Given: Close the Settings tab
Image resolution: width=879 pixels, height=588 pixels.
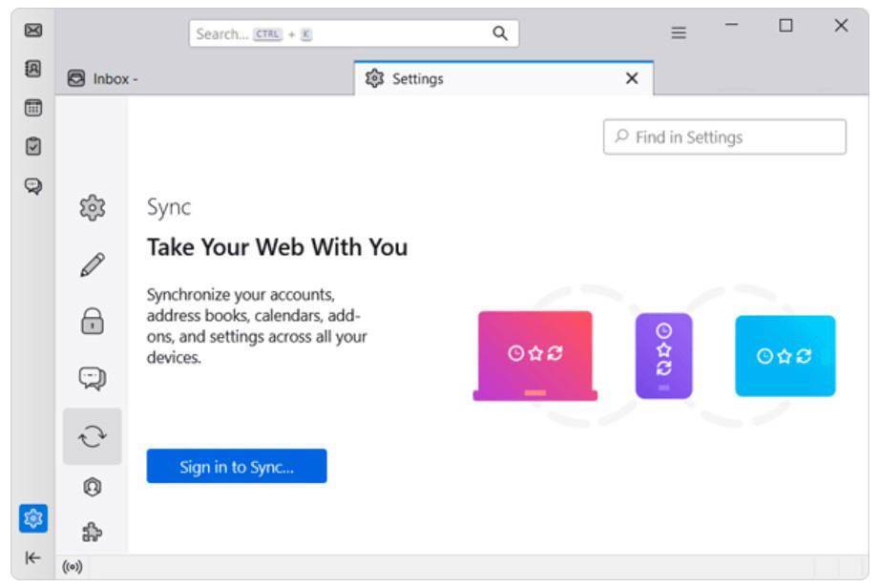Looking at the screenshot, I should point(632,78).
